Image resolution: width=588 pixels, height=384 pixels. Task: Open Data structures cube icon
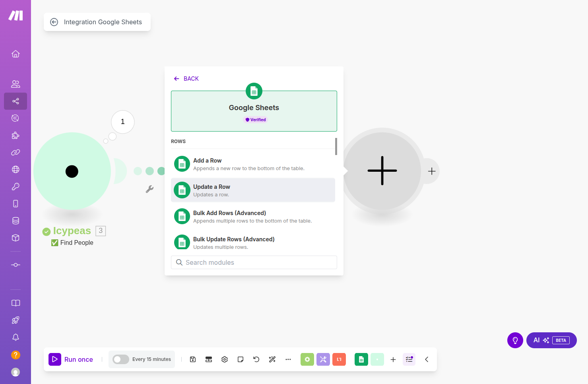point(16,238)
